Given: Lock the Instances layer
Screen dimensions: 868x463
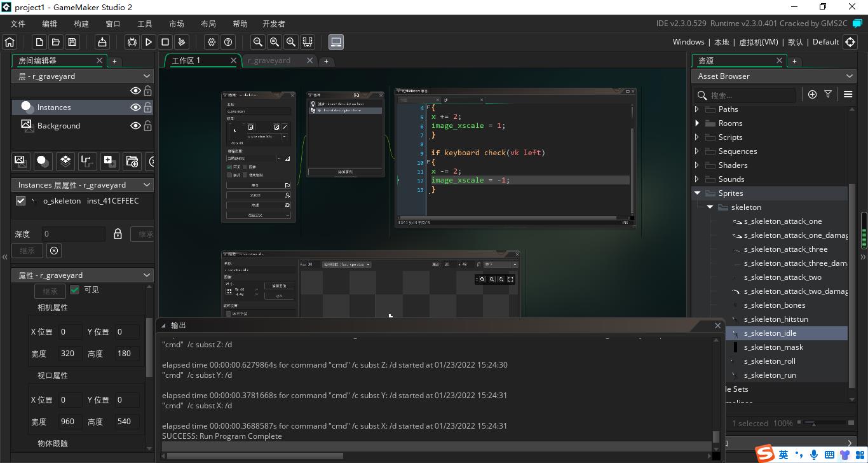Looking at the screenshot, I should [148, 107].
